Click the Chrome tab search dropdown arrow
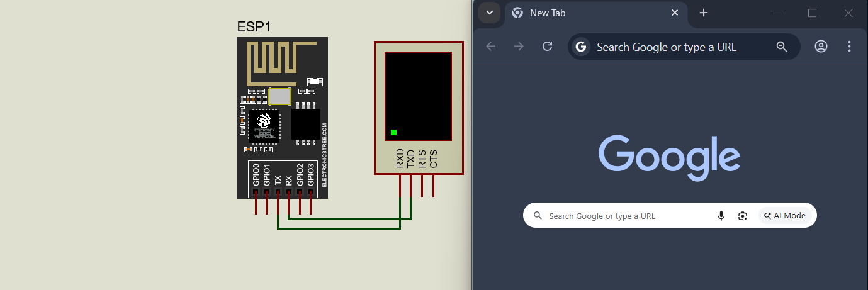The width and height of the screenshot is (868, 290). coord(490,13)
